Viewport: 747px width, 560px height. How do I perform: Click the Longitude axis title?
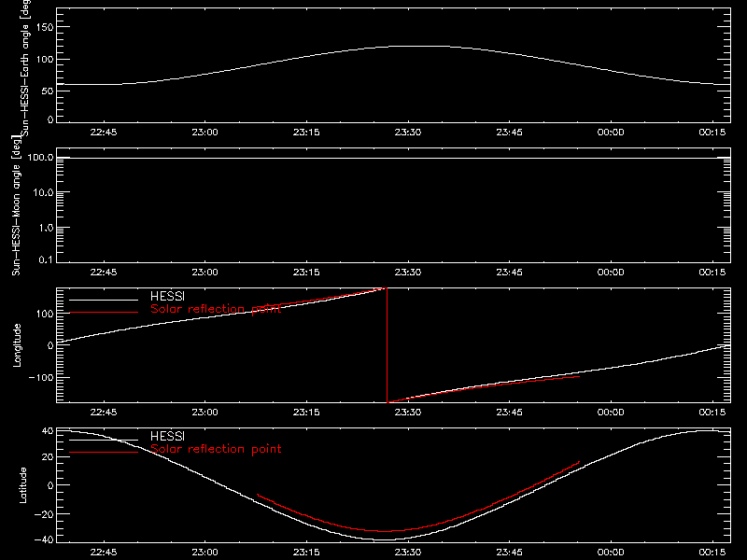17,345
